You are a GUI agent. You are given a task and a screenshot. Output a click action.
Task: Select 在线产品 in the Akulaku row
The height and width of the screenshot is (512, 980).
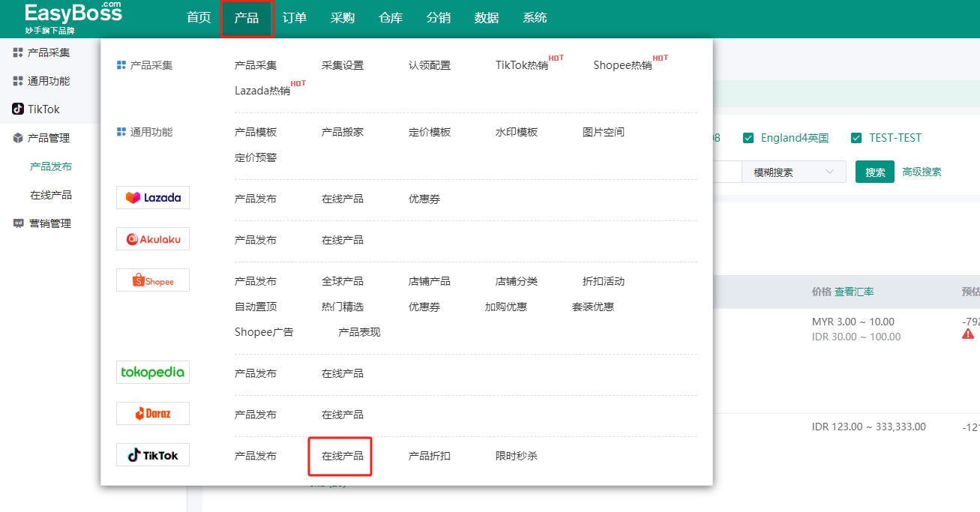[x=343, y=240]
